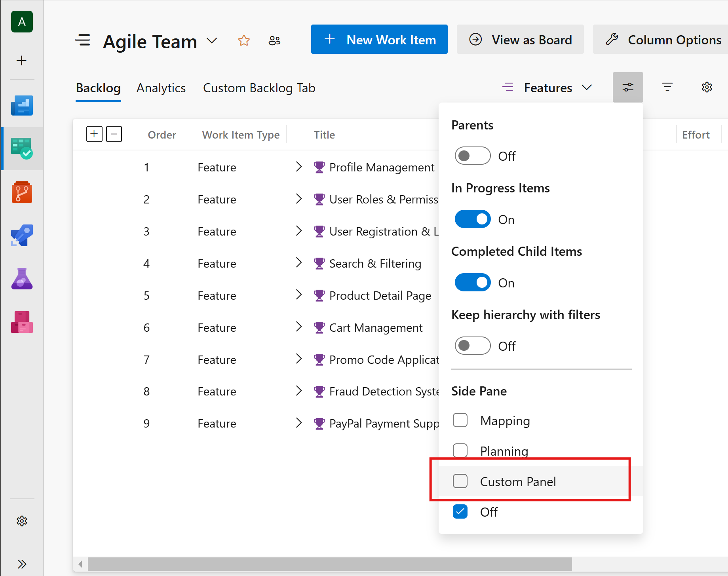Open Pipelines in the left sidebar
This screenshot has height=576, width=728.
click(22, 235)
